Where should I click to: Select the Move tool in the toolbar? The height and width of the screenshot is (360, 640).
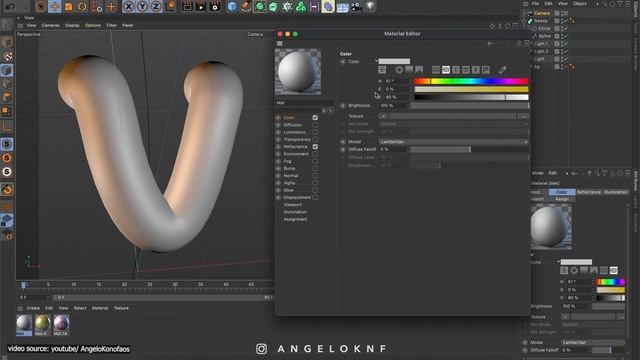(54, 7)
